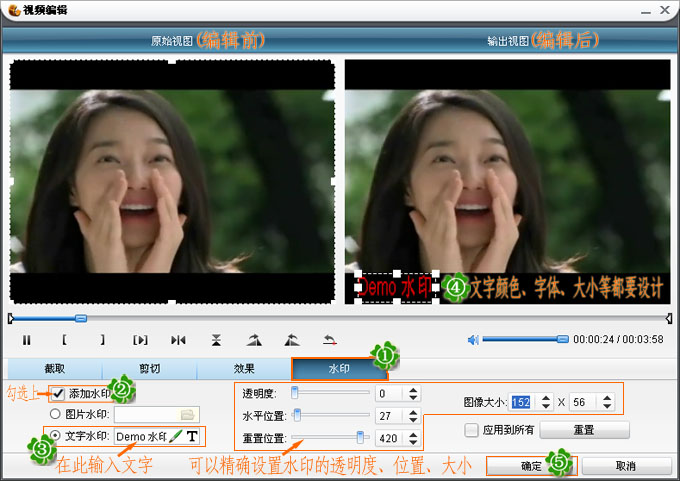The image size is (680, 481).
Task: Increase the 透明度 value with spinner
Action: 414,389
